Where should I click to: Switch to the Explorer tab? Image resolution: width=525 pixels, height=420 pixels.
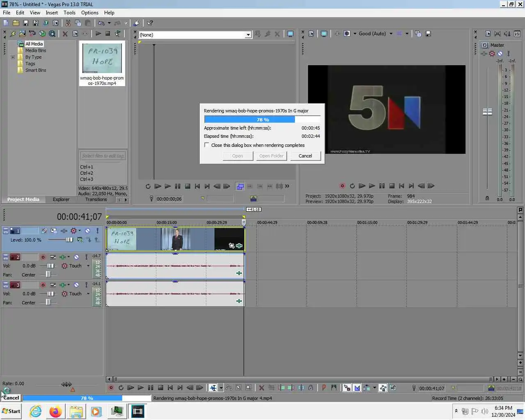[x=61, y=199]
